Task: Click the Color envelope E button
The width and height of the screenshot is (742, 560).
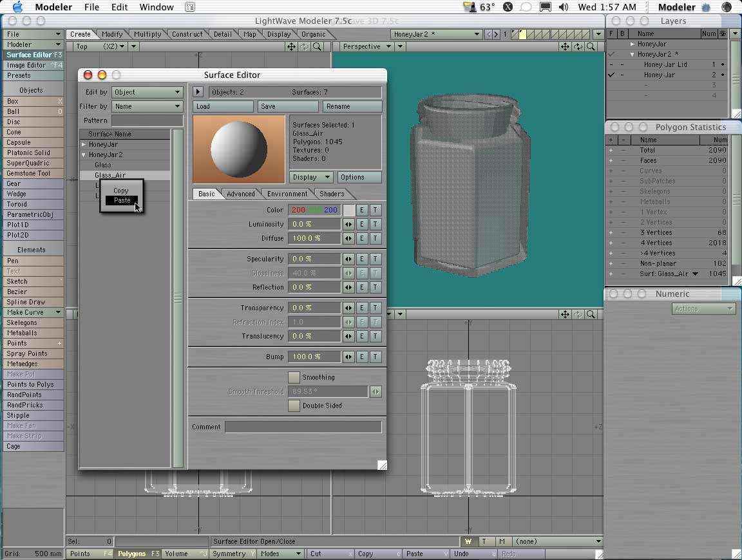Action: (362, 210)
